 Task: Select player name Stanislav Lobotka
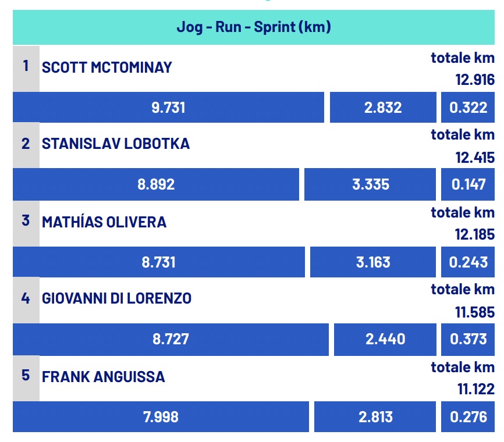(x=116, y=144)
